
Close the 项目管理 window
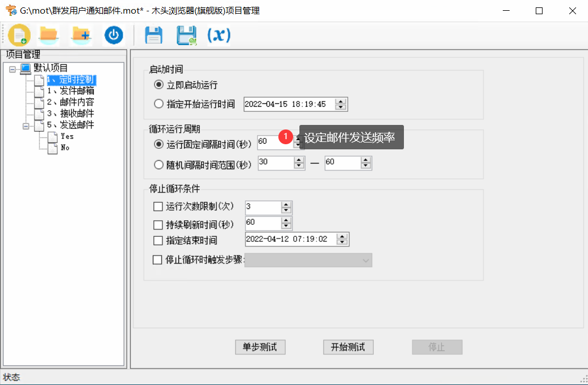572,11
